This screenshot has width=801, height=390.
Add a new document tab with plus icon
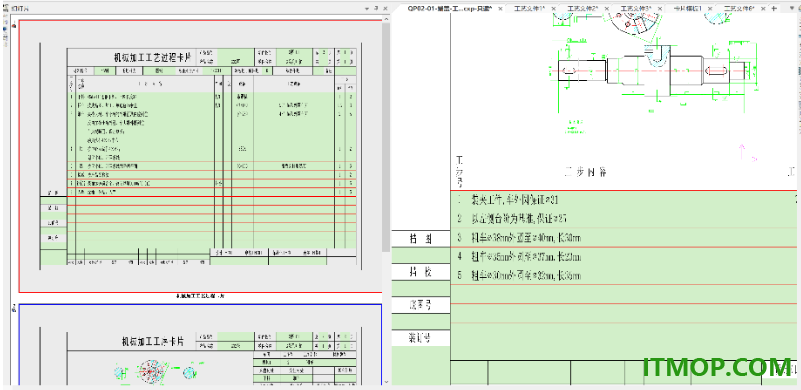click(x=774, y=8)
